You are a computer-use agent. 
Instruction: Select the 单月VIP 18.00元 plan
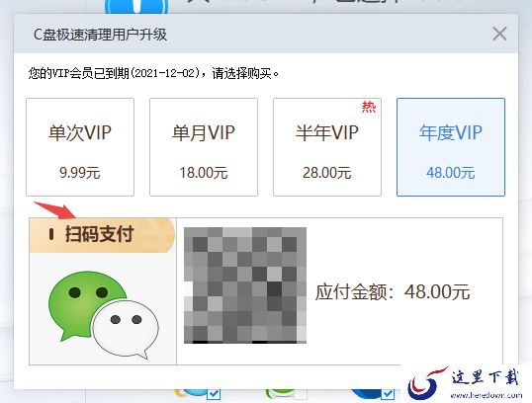click(204, 147)
